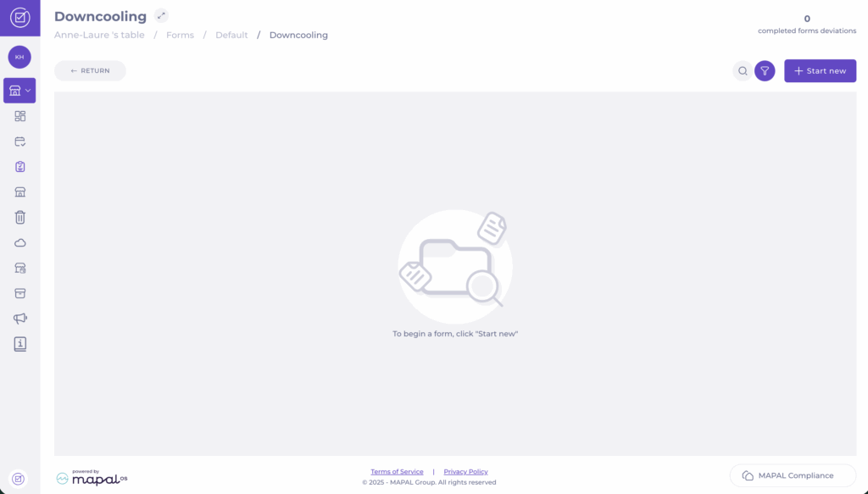This screenshot has height=494, width=868.
Task: Click the search magnifier icon
Action: [743, 71]
